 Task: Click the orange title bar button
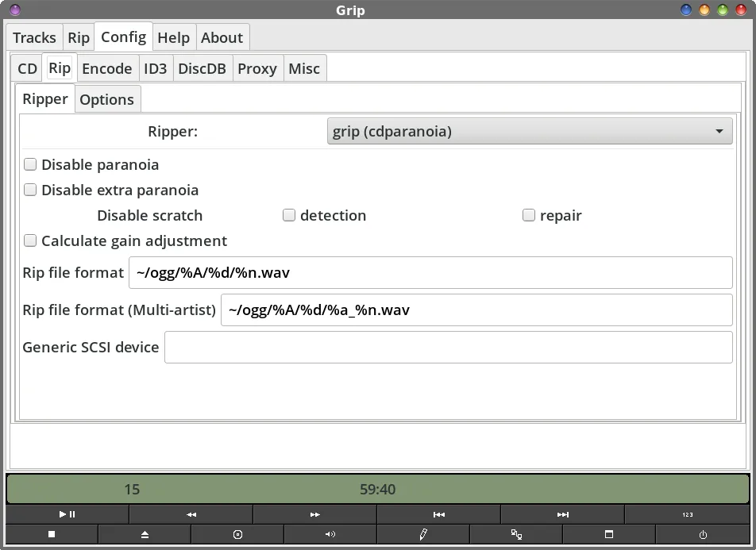[x=704, y=10]
